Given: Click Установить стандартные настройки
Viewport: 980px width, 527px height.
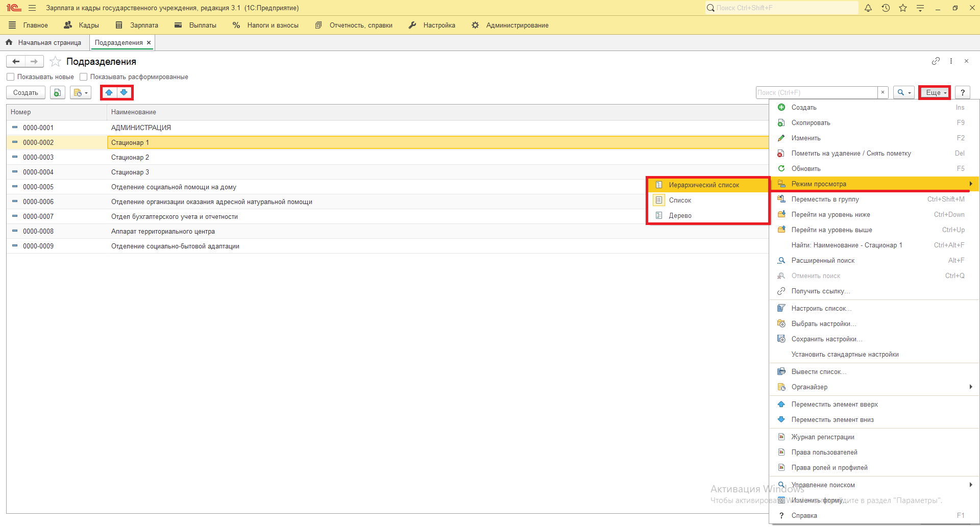Looking at the screenshot, I should click(x=874, y=355).
